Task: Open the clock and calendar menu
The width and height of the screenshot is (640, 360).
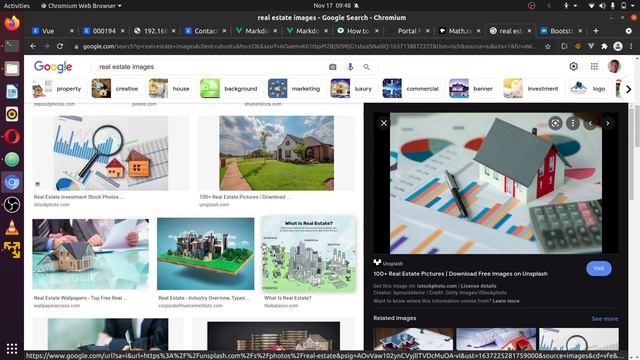Action: (x=332, y=6)
